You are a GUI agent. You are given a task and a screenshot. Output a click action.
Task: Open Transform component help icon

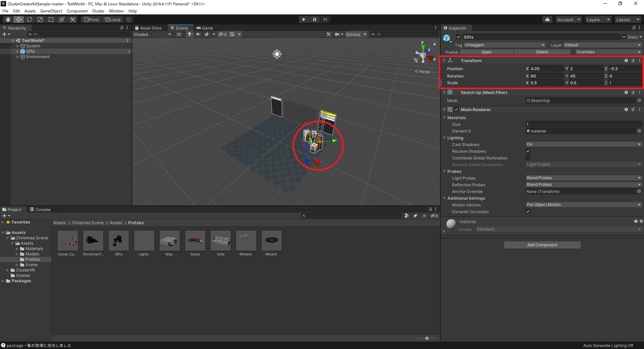[x=626, y=61]
